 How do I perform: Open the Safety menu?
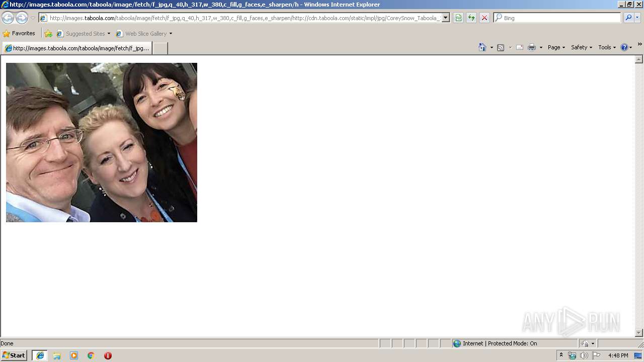point(582,47)
